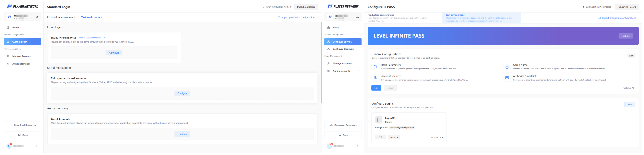644x155 pixels.
Task: Click the Game Name icon
Action: 507,67
